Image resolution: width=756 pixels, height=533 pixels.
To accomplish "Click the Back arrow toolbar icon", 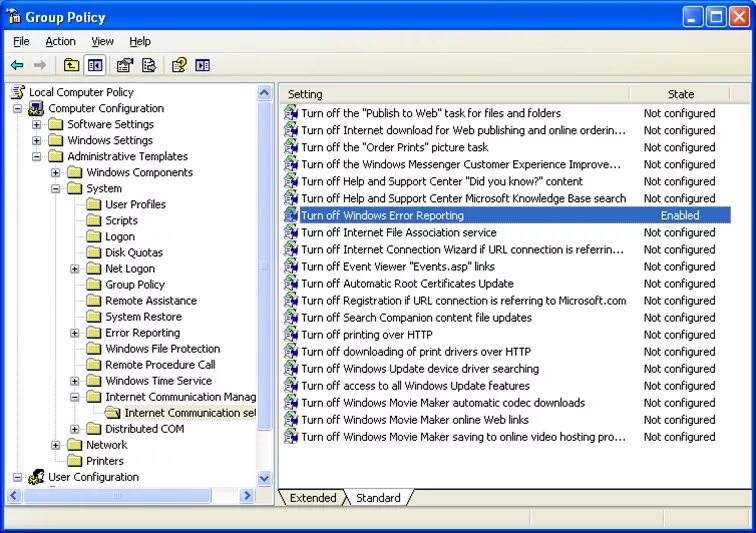I will (17, 65).
